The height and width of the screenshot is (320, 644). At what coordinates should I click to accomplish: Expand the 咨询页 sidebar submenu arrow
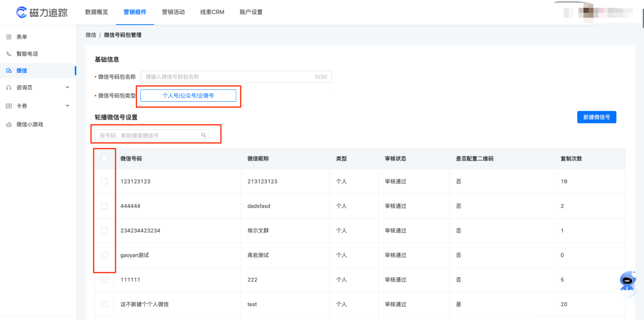click(x=67, y=87)
